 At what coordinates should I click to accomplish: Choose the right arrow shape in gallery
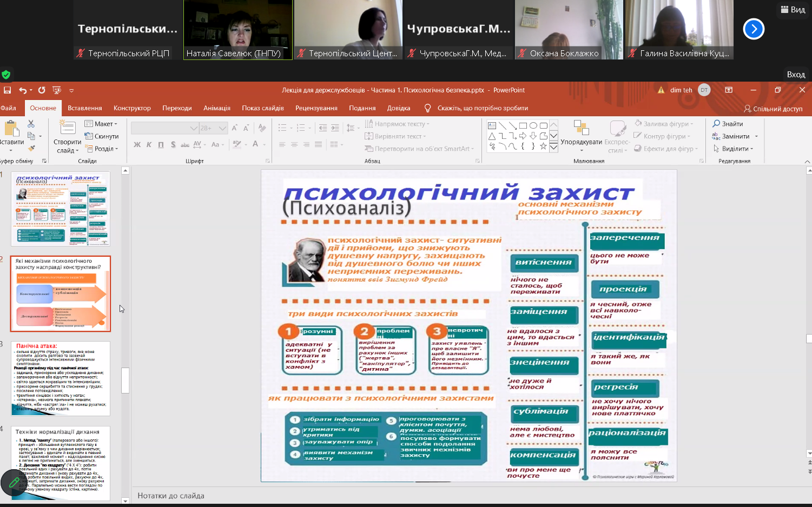pos(523,136)
